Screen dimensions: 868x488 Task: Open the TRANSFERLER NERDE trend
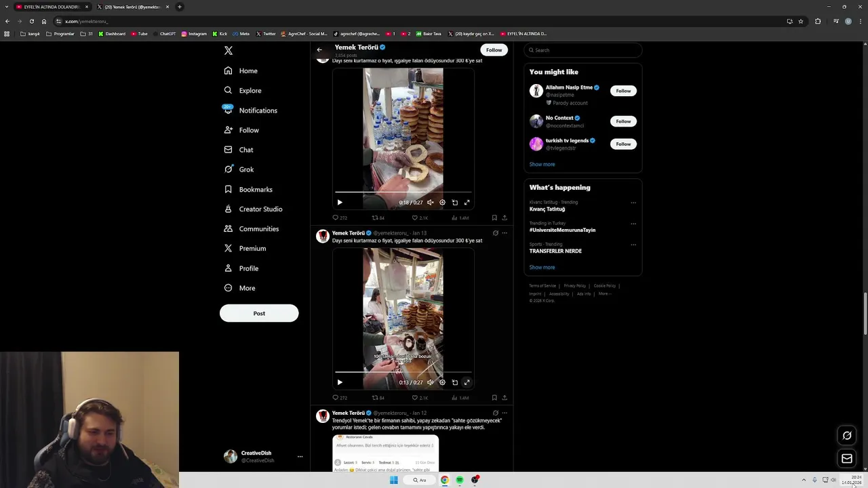coord(555,251)
